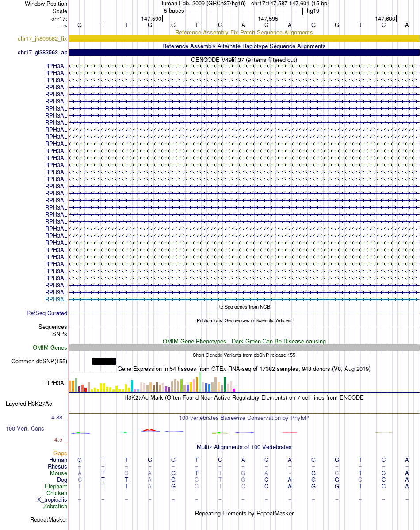Viewport: 420px width, 530px height.
Task: Click the Common dbSNP(155) track label
Action: (39, 361)
